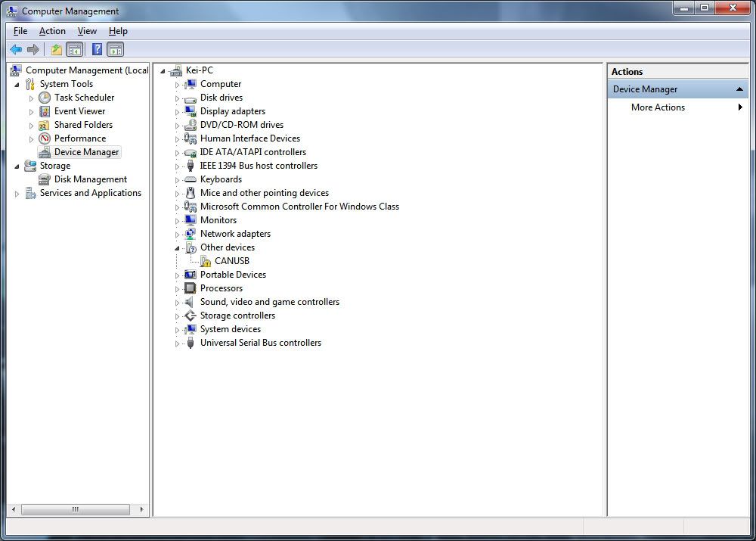Click left pane scroll right arrow
Image resolution: width=756 pixels, height=541 pixels.
pos(141,510)
